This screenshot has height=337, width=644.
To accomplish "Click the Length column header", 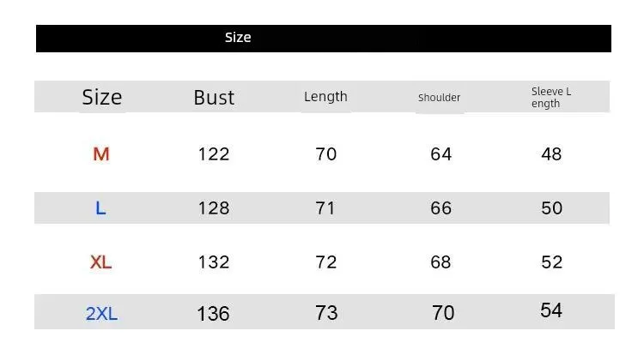I will (x=325, y=97).
